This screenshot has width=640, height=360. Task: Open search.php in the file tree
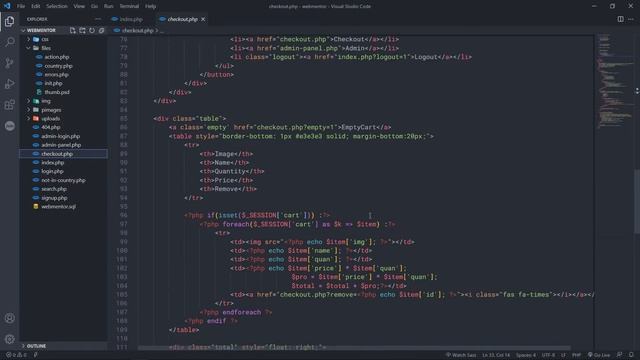[54, 189]
